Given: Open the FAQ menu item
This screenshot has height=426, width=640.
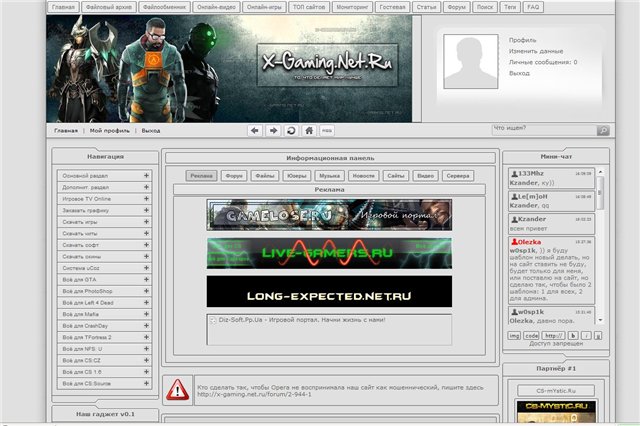Looking at the screenshot, I should click(x=533, y=7).
